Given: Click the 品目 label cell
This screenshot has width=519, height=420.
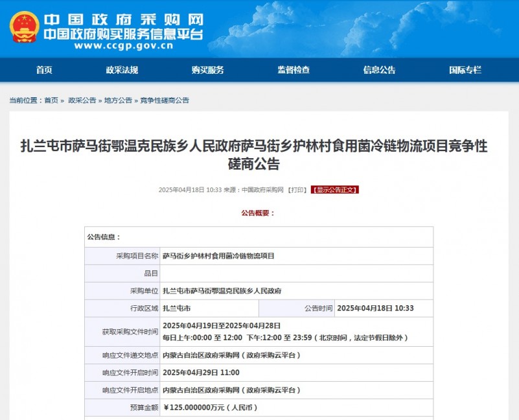Looking at the screenshot, I should pos(122,274).
